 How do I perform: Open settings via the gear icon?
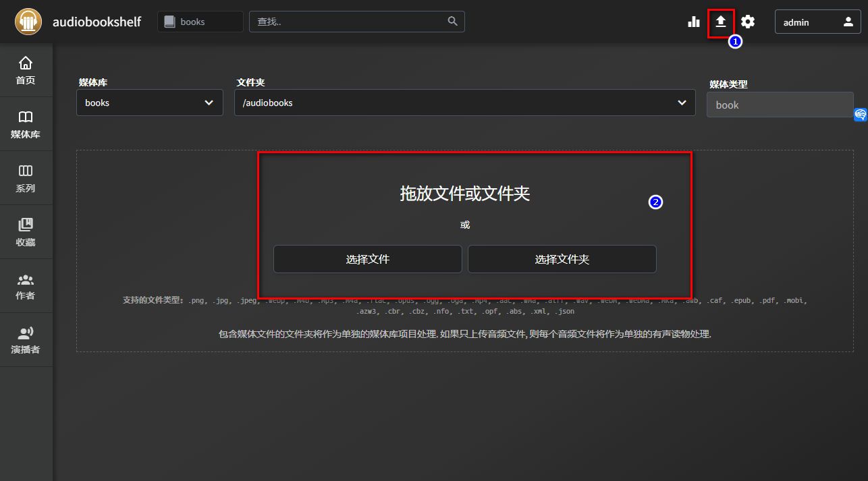click(748, 22)
